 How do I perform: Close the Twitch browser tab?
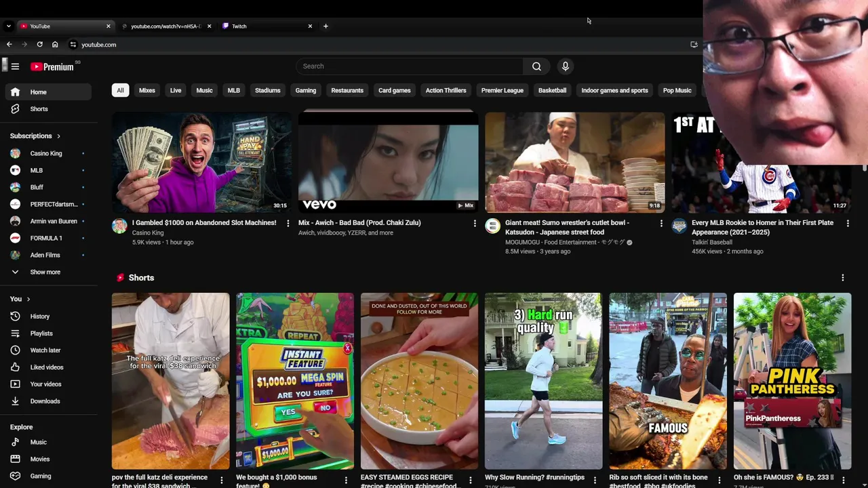coord(310,26)
